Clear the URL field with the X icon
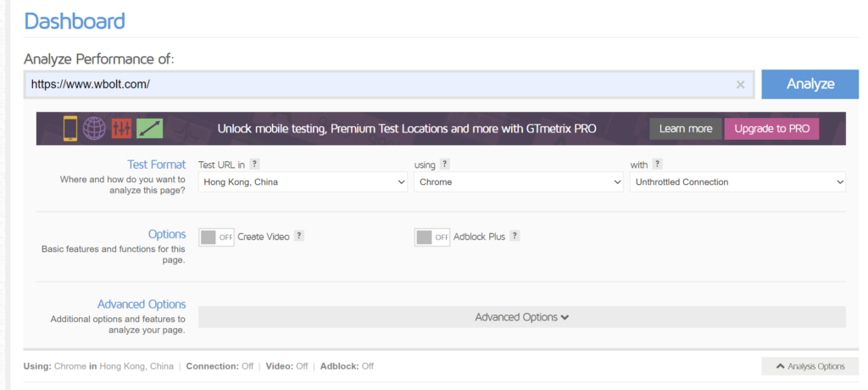 740,84
